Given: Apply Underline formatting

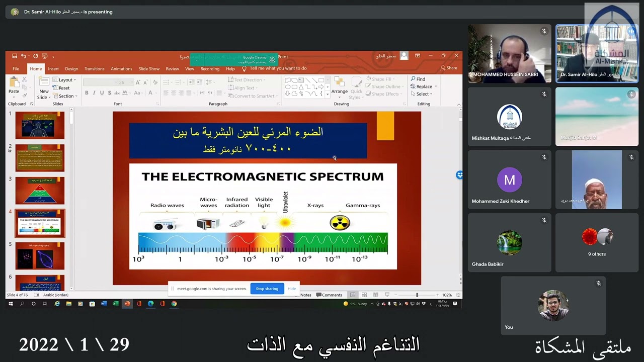Looking at the screenshot, I should [x=102, y=93].
